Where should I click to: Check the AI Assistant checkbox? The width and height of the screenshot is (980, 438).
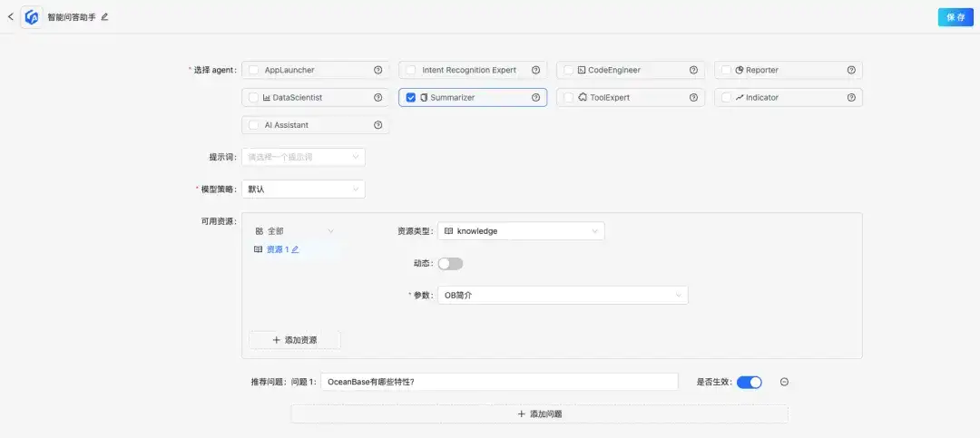(253, 125)
